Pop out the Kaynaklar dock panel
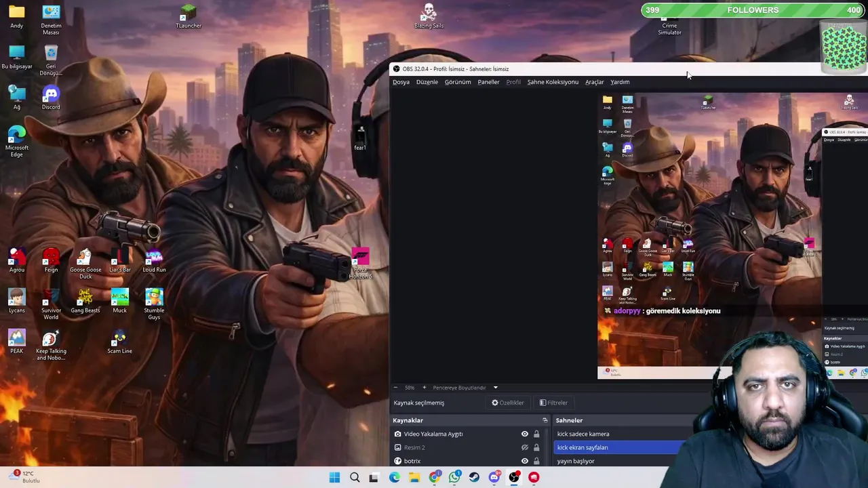 pos(545,420)
